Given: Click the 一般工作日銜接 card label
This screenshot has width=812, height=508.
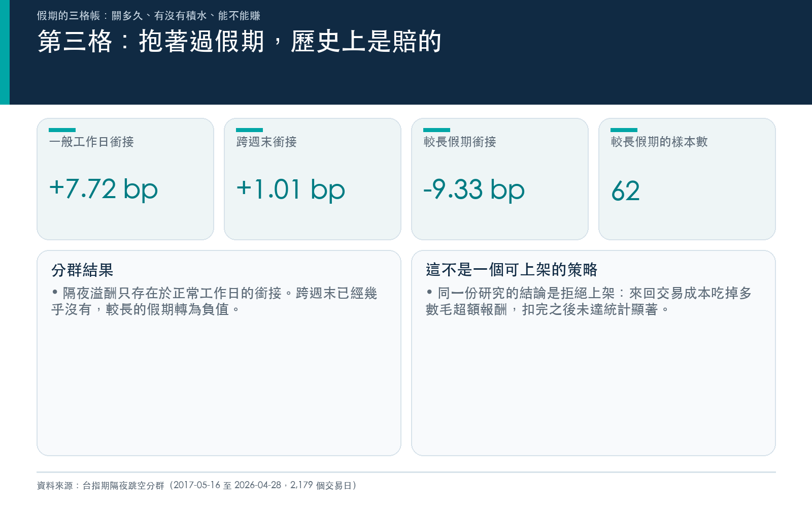Looking at the screenshot, I should click(x=91, y=142).
